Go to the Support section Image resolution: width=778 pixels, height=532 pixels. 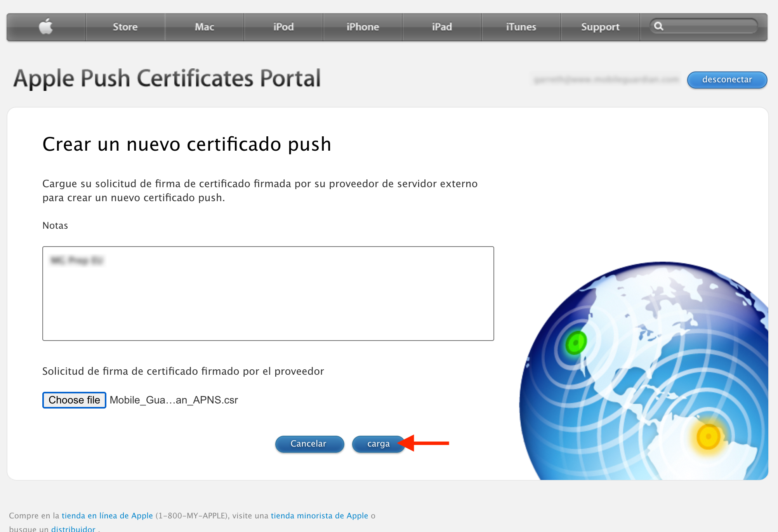pyautogui.click(x=600, y=27)
